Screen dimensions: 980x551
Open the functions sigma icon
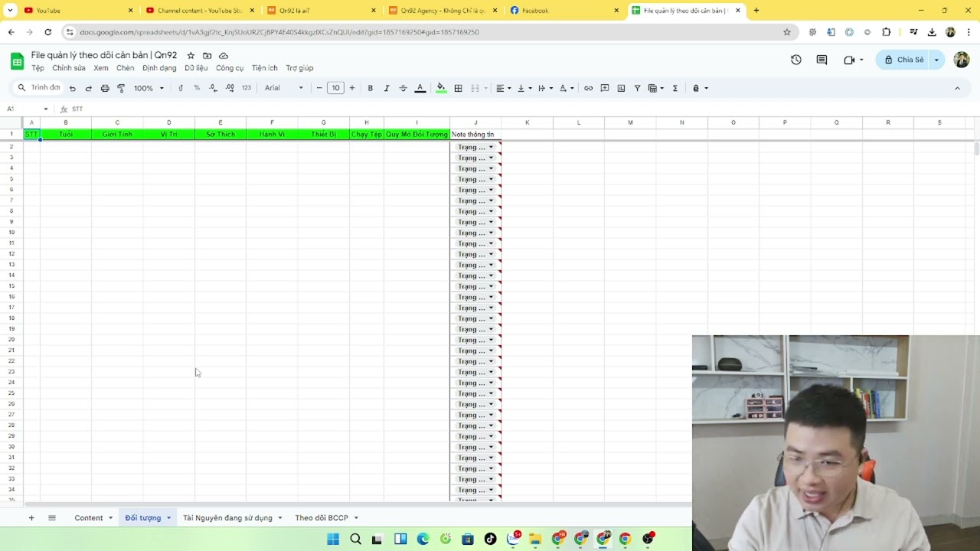pyautogui.click(x=675, y=88)
